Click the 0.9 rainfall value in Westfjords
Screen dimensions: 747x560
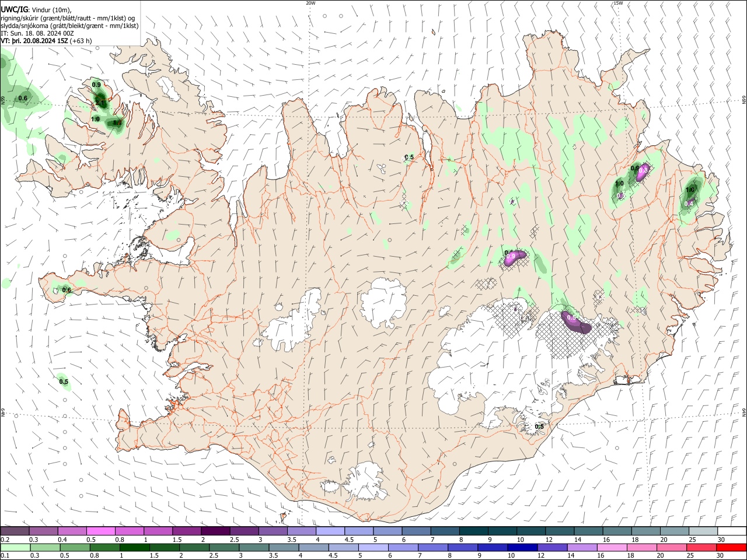[96, 85]
